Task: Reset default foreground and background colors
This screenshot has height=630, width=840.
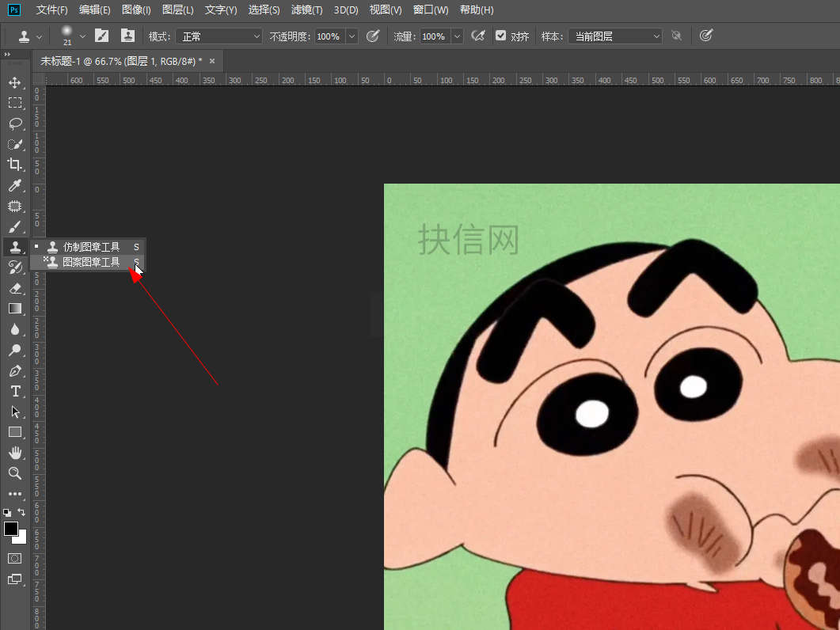Action: 7,513
